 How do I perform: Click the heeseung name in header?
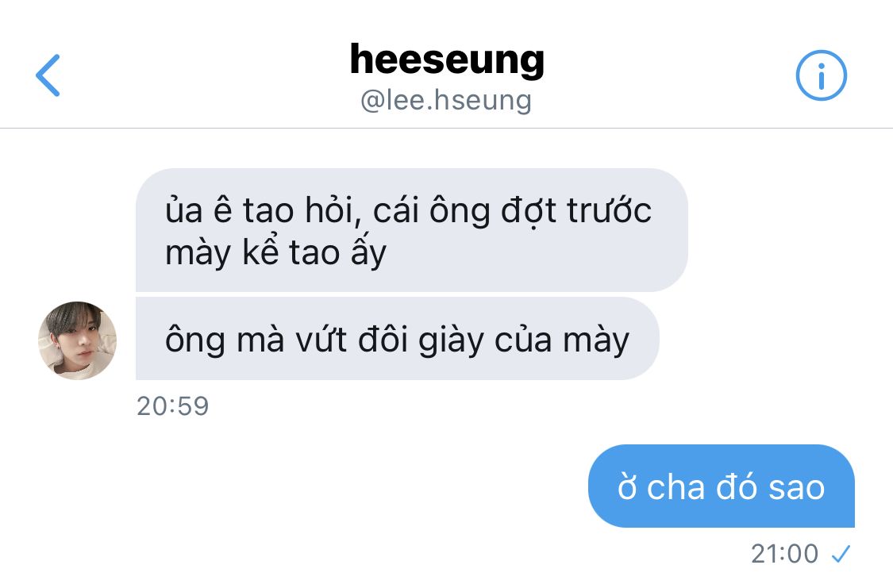447,60
